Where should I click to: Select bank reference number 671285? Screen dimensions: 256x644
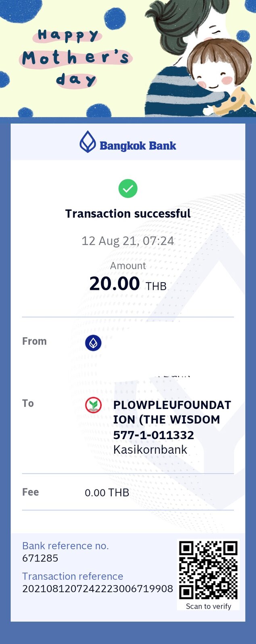[x=40, y=558]
